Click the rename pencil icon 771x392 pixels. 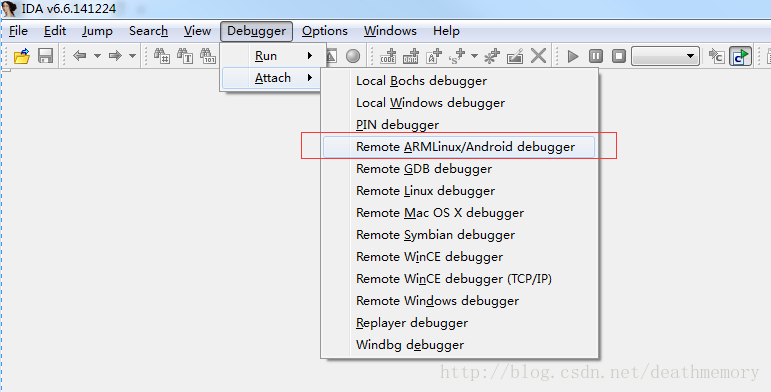(515, 56)
